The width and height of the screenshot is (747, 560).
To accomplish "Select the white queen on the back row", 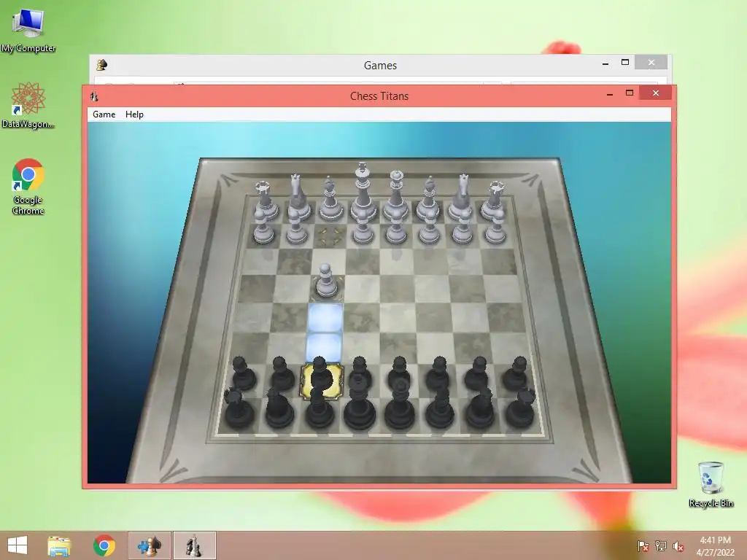I will pyautogui.click(x=396, y=195).
